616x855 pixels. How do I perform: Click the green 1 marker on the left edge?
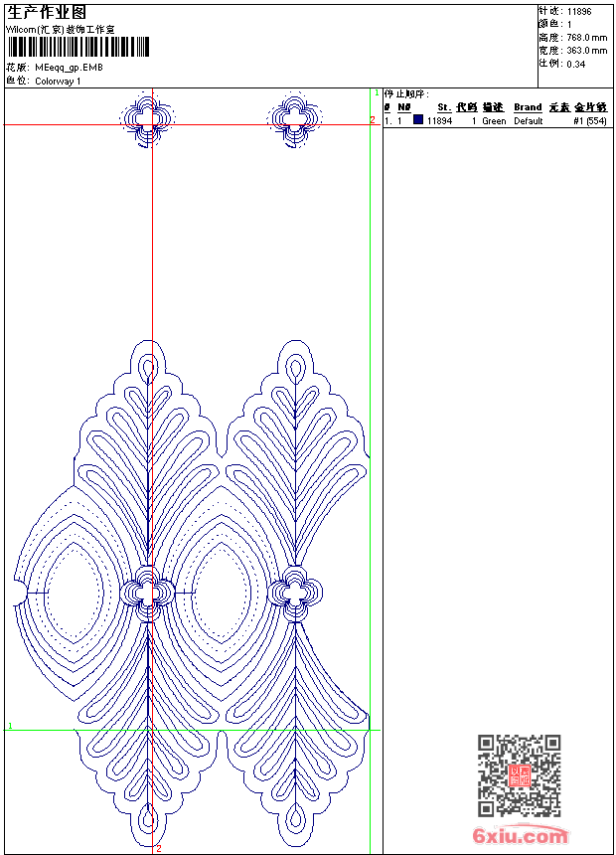coord(10,727)
